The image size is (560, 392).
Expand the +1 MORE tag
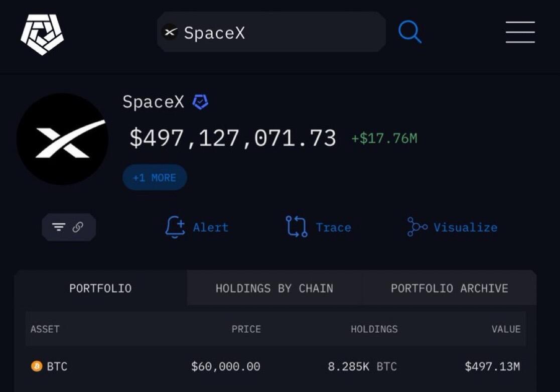pyautogui.click(x=155, y=177)
